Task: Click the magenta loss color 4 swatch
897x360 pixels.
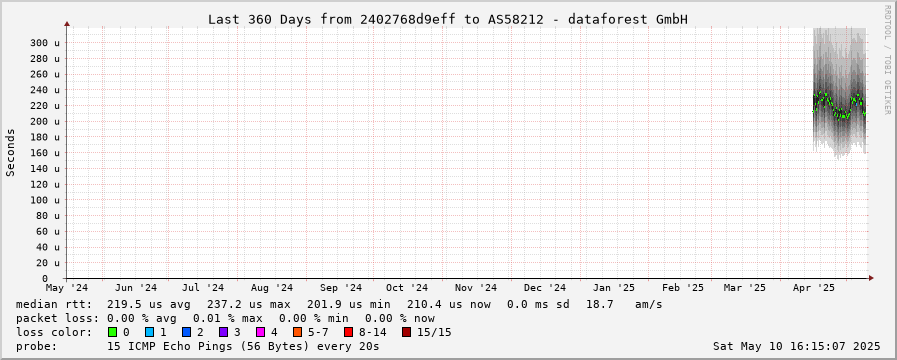Action: click(261, 332)
